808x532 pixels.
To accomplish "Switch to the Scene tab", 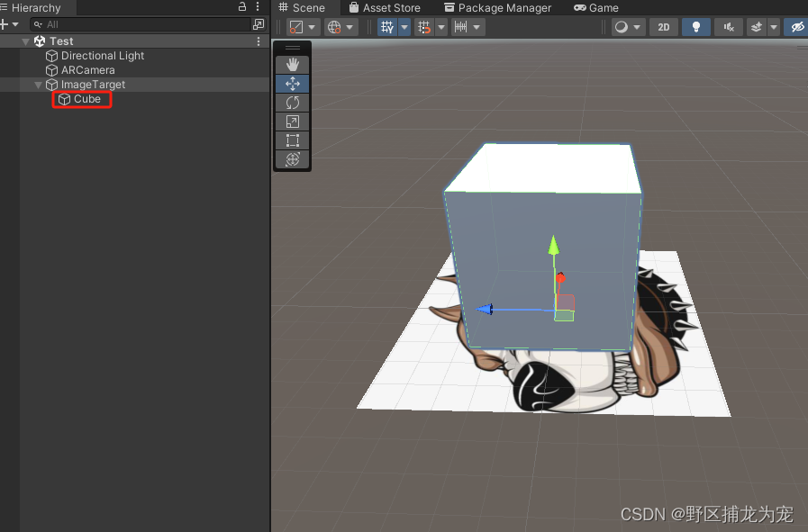I will pos(302,8).
